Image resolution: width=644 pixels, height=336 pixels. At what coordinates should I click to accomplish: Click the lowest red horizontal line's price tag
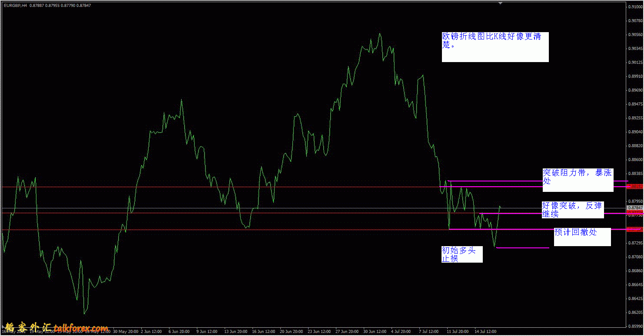(x=635, y=230)
